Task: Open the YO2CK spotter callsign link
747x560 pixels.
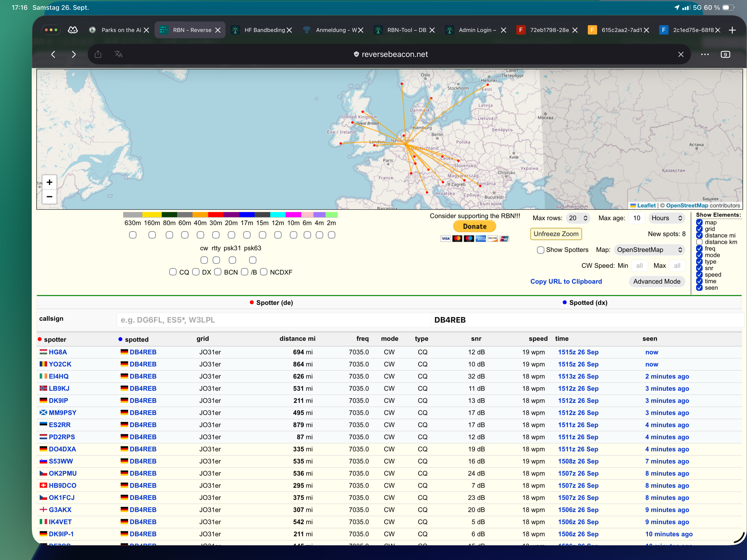Action: [x=60, y=364]
